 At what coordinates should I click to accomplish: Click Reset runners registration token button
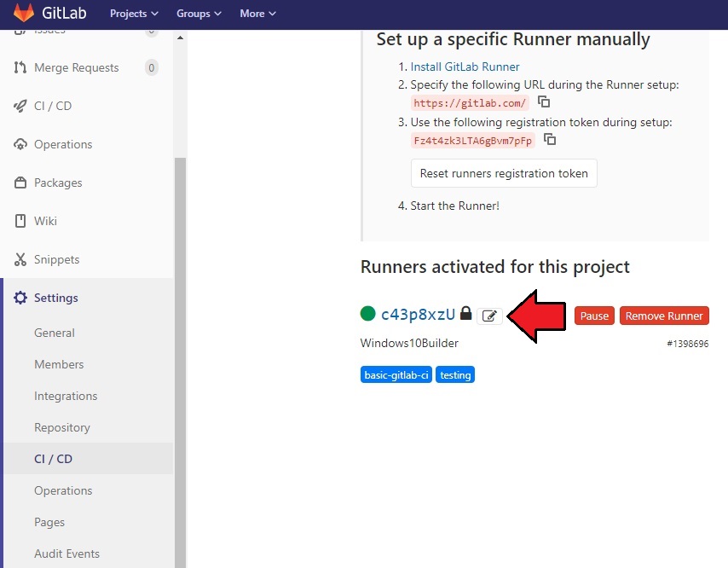[x=504, y=173]
